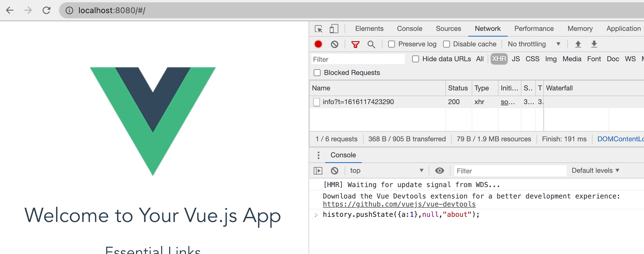This screenshot has height=254, width=644.
Task: Toggle the XHR request type filter
Action: point(499,59)
